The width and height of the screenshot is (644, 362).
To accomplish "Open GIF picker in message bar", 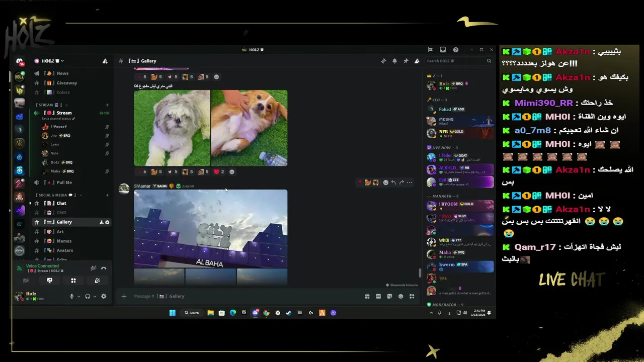I will (x=378, y=296).
